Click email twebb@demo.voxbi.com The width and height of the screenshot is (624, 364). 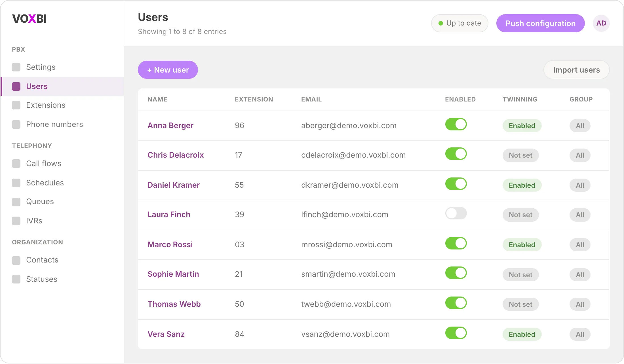tap(346, 304)
